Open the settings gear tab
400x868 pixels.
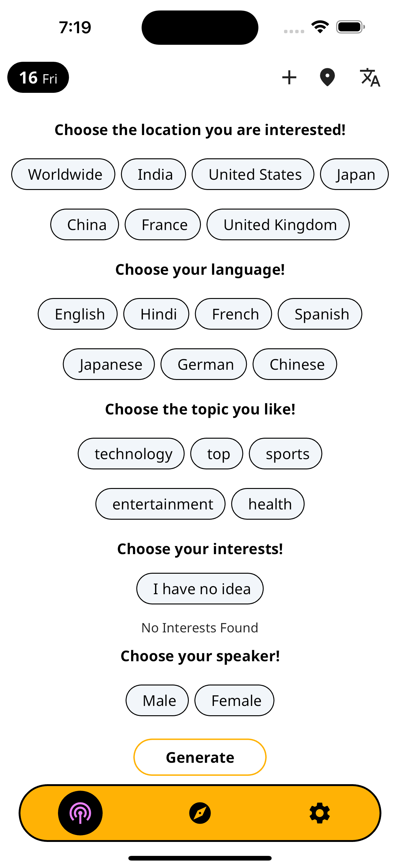coord(319,813)
